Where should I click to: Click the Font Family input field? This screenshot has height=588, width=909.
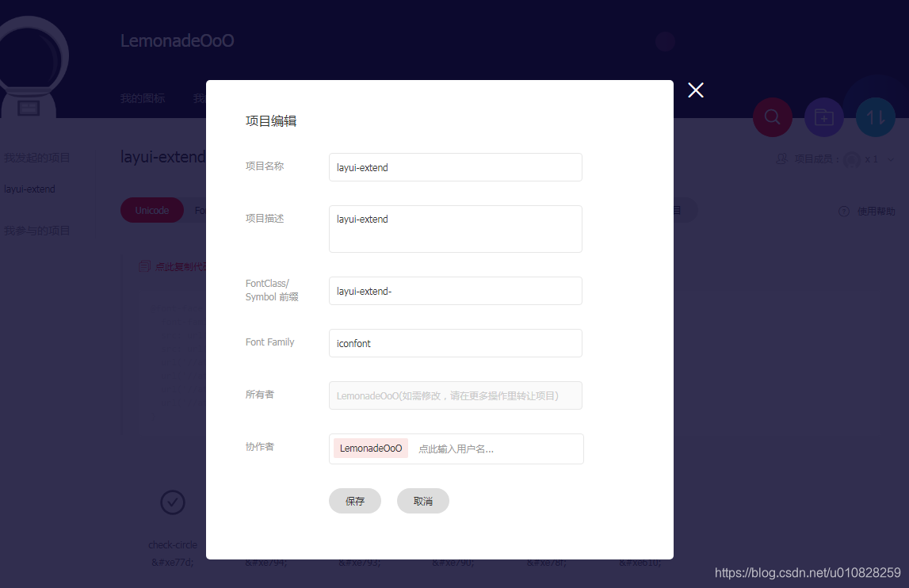coord(455,342)
